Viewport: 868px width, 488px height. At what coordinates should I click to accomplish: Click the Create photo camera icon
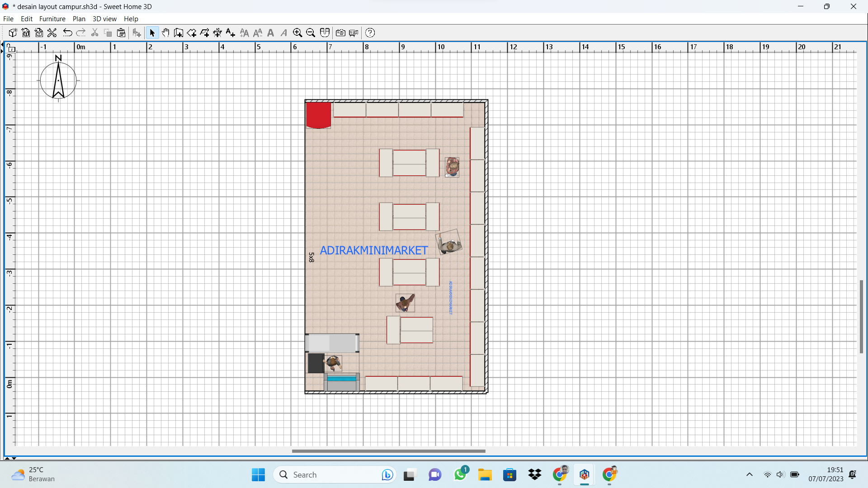[340, 33]
